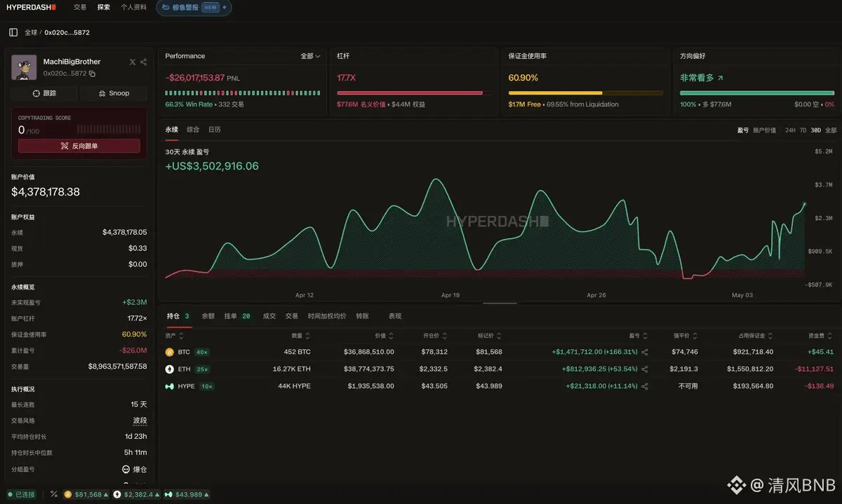
Task: Click the ETH coin icon in positions
Action: click(x=169, y=369)
